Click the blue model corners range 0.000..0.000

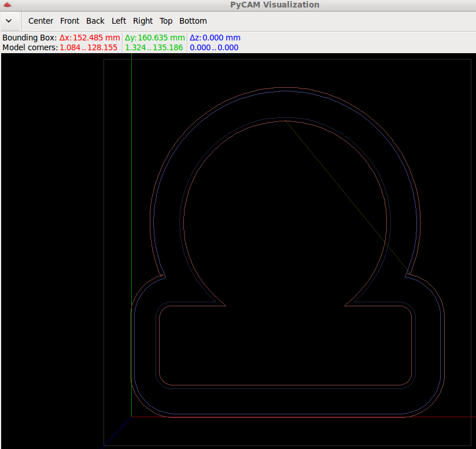point(214,47)
